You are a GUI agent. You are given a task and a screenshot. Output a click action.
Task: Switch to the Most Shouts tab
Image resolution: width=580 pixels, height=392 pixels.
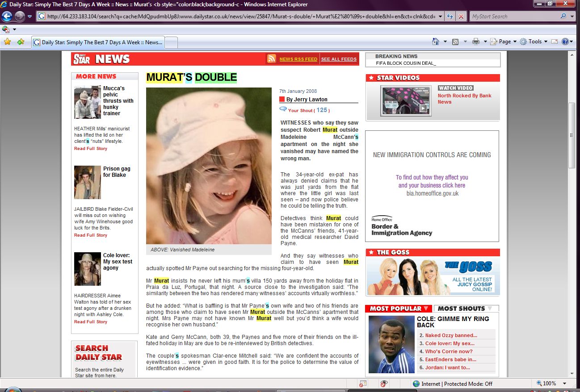(x=465, y=309)
